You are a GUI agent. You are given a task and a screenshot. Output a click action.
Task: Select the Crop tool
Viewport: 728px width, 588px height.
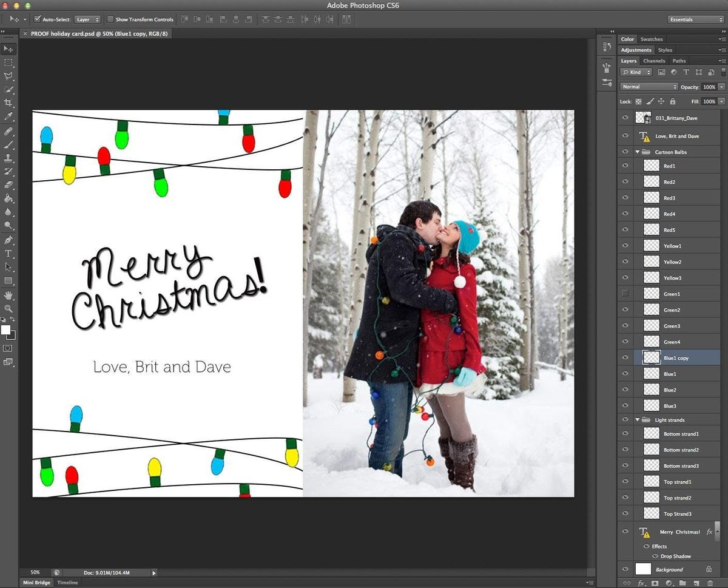[x=8, y=103]
